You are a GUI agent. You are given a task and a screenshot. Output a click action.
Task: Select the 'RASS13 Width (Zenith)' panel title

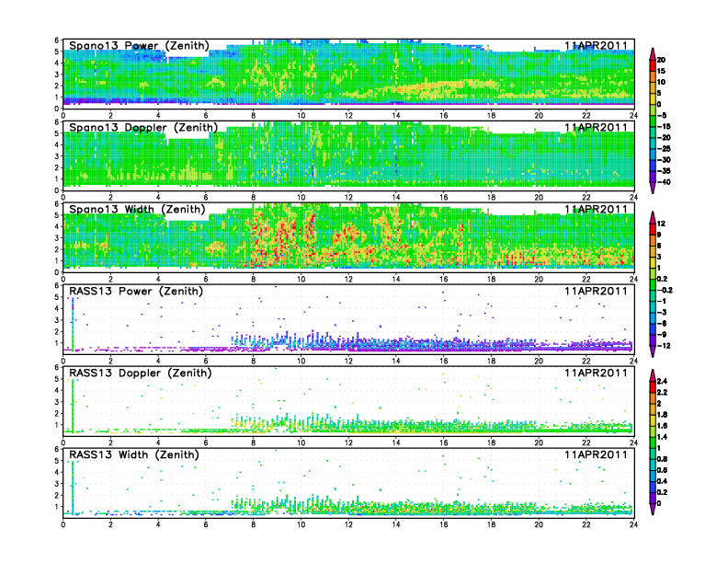coord(133,454)
